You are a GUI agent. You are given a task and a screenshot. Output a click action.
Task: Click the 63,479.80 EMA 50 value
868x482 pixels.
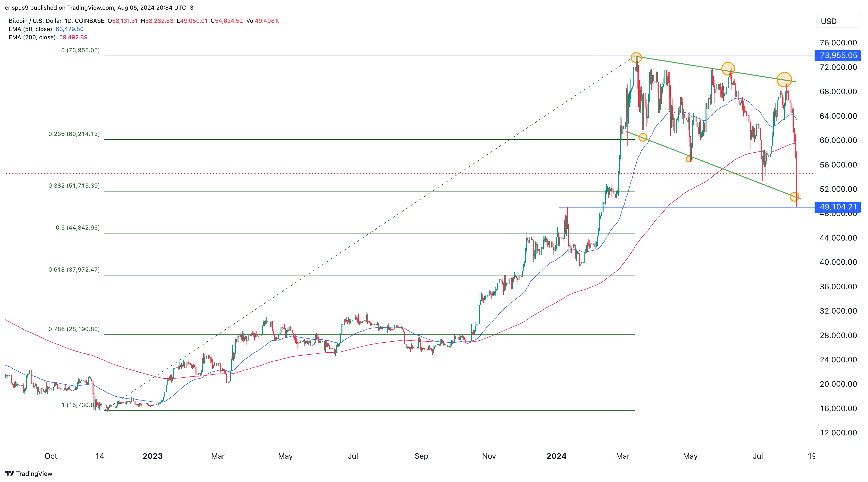pyautogui.click(x=69, y=29)
